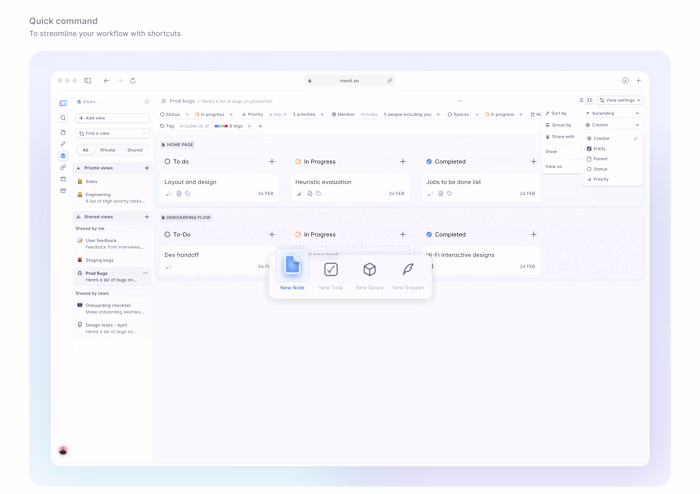
Task: Open the Creator group-by dropdown
Action: pos(612,125)
